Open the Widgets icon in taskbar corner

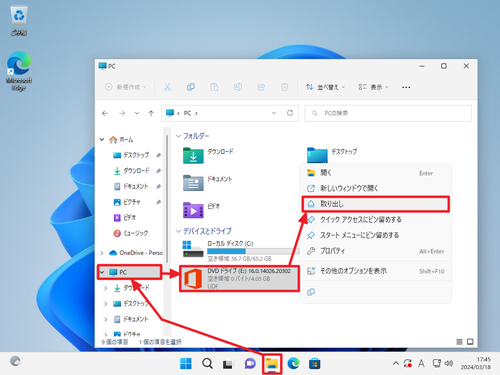15,361
